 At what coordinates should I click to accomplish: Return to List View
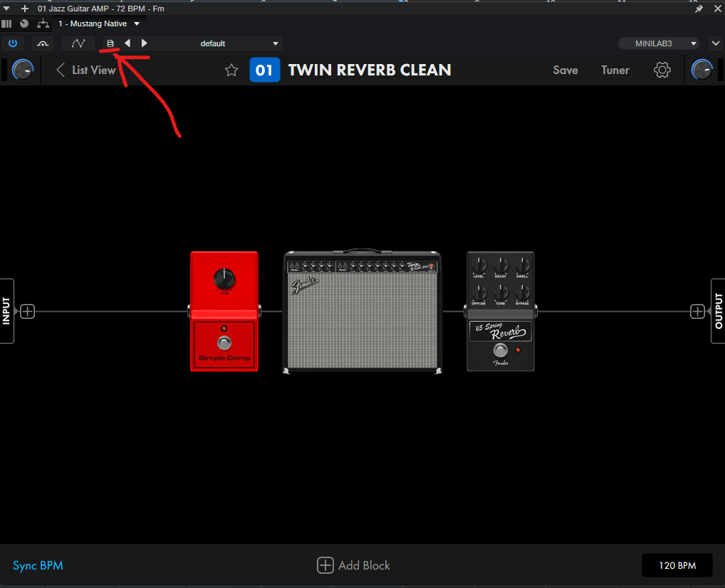(x=85, y=70)
